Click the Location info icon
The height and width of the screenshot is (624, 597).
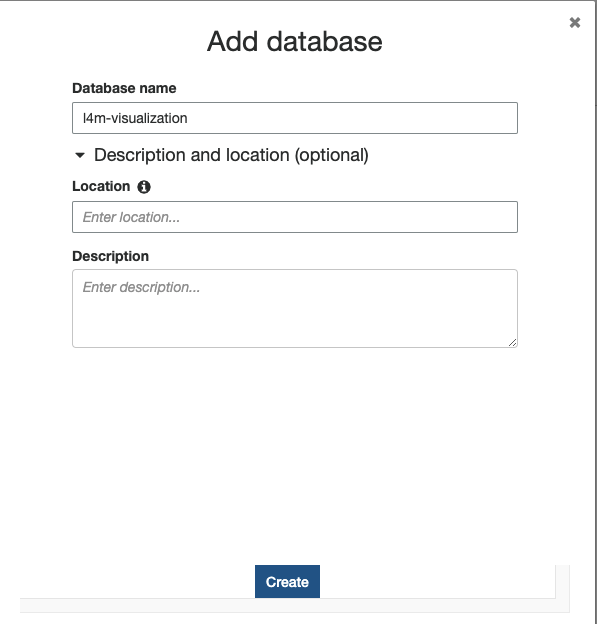point(144,187)
